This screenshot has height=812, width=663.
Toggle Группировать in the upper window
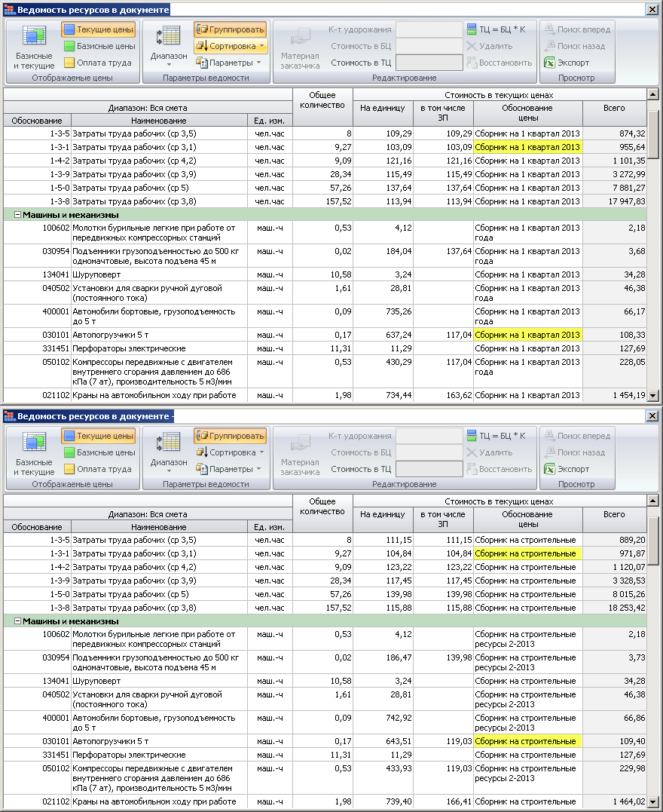(x=230, y=29)
